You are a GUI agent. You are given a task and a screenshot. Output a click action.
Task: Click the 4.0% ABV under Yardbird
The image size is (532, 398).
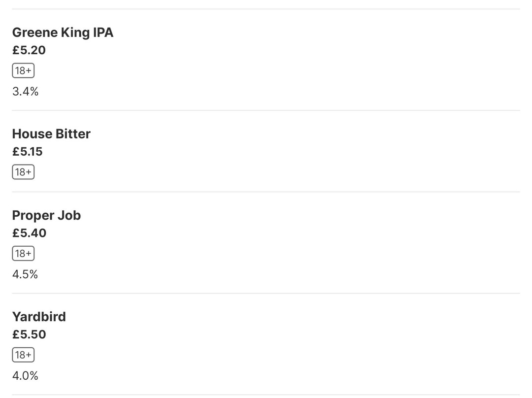click(x=25, y=376)
